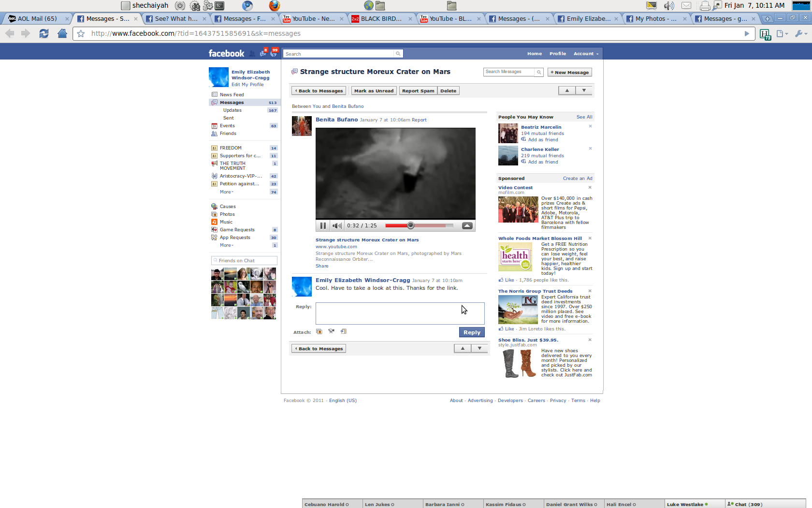Delete this message thread

pos(448,90)
